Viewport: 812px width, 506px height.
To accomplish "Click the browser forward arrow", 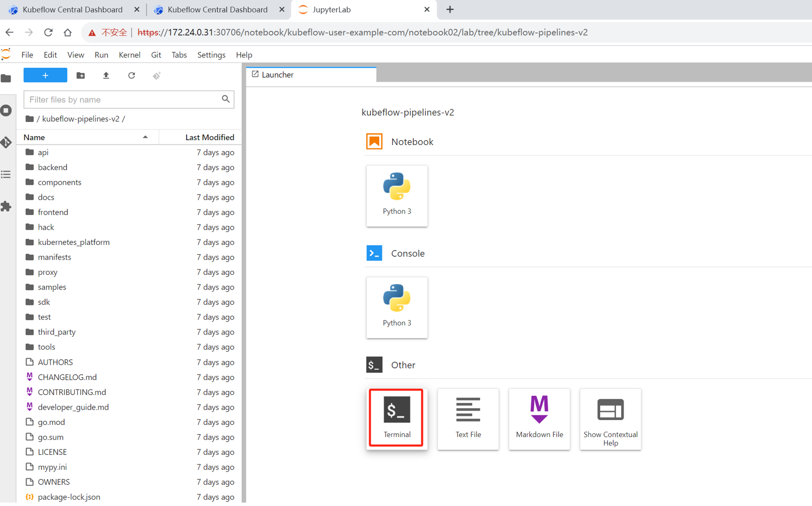I will [29, 32].
